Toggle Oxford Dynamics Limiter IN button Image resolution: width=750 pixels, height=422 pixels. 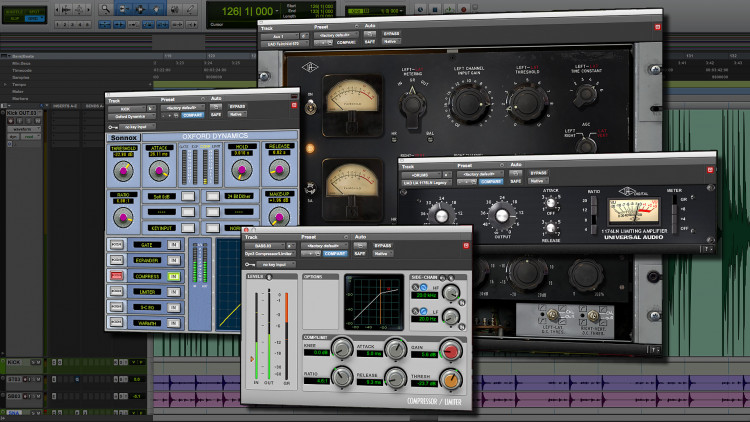tap(174, 292)
